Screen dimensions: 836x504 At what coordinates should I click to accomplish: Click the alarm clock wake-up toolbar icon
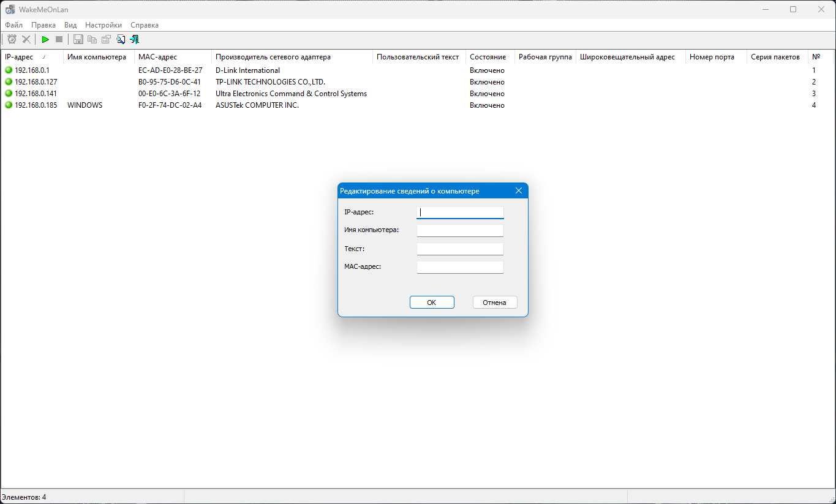(12, 39)
